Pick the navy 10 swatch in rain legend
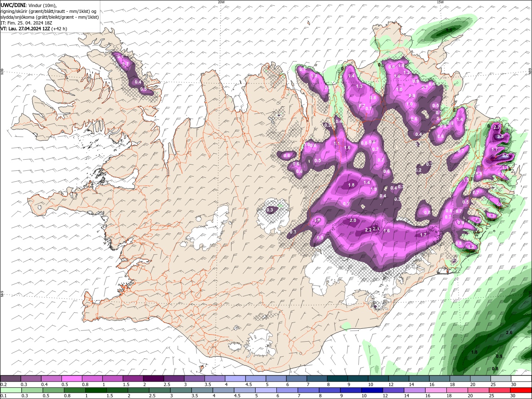This screenshot has height=399, width=532. click(372, 390)
